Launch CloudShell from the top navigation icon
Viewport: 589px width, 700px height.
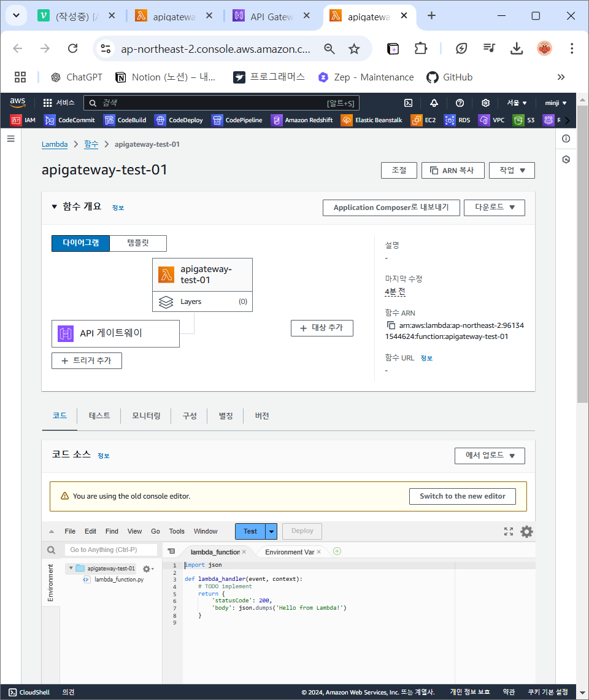click(x=408, y=103)
